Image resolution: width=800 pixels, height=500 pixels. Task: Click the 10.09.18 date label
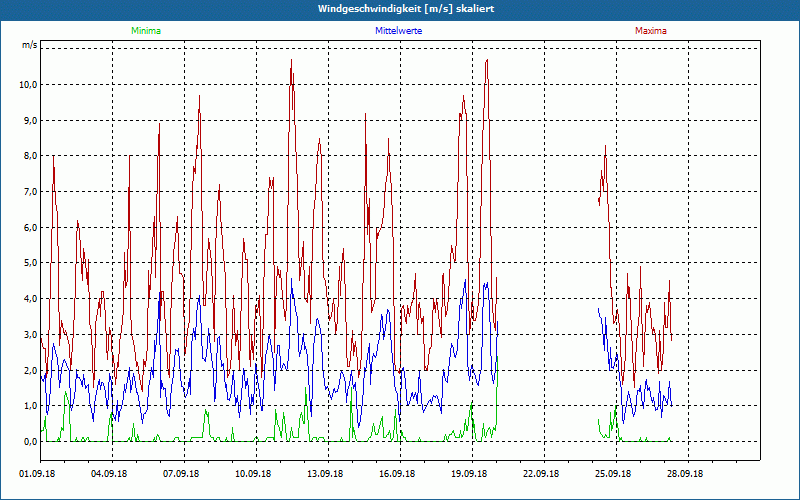click(x=253, y=474)
